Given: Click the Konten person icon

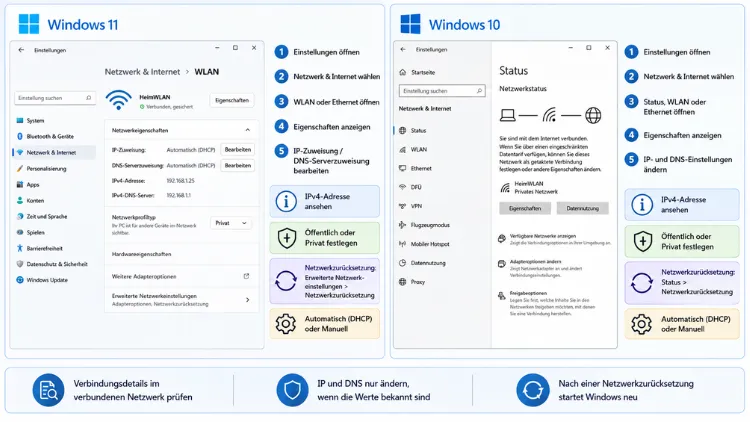Looking at the screenshot, I should pos(20,200).
